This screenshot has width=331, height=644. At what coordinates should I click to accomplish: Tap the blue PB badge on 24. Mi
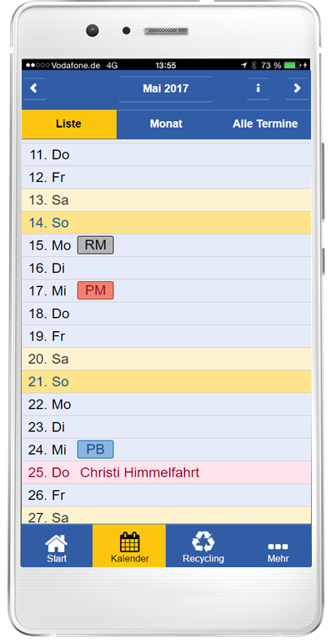click(95, 450)
